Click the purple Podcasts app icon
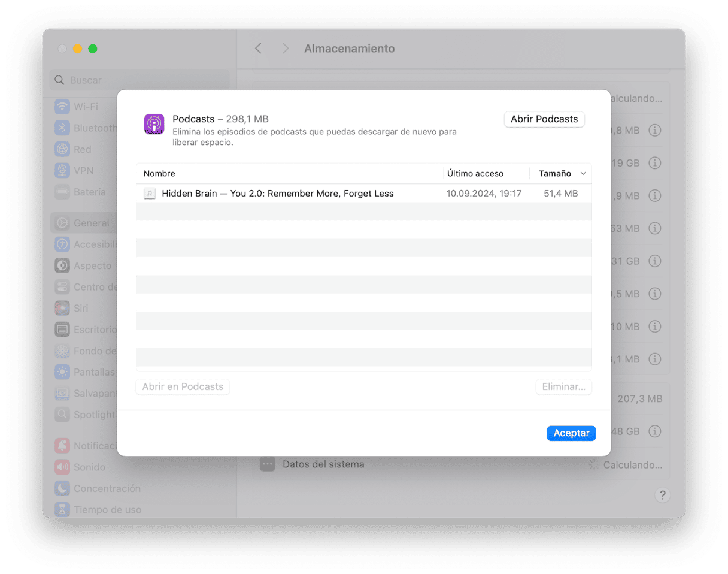Viewport: 728px width, 574px height. tap(154, 124)
